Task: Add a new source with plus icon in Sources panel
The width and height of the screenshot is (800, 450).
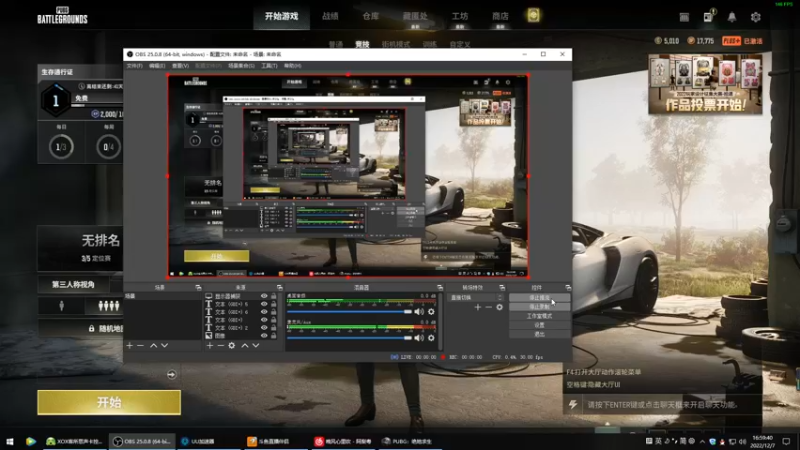Action: pyautogui.click(x=210, y=345)
